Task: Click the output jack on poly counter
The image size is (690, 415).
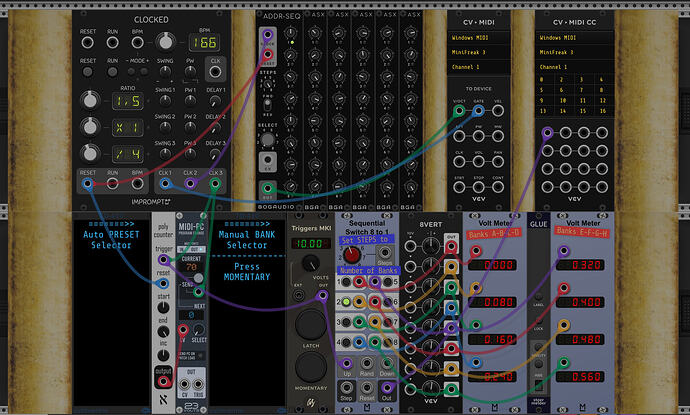Action: coord(163,382)
